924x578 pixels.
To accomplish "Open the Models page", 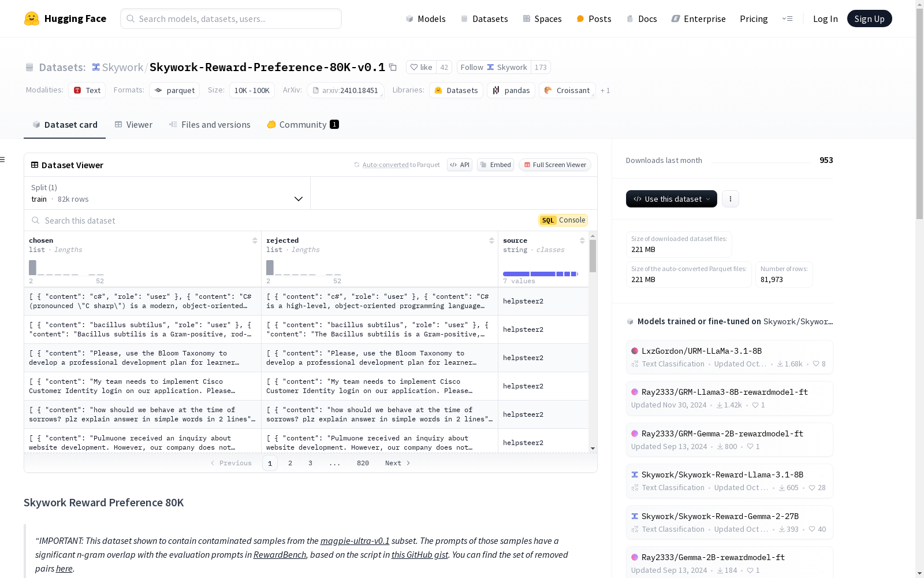I will pyautogui.click(x=426, y=18).
